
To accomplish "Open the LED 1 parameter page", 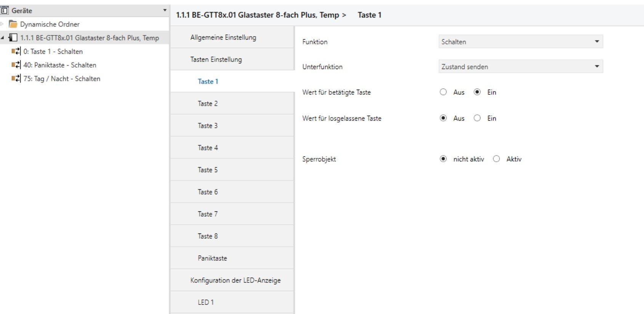I will [206, 303].
